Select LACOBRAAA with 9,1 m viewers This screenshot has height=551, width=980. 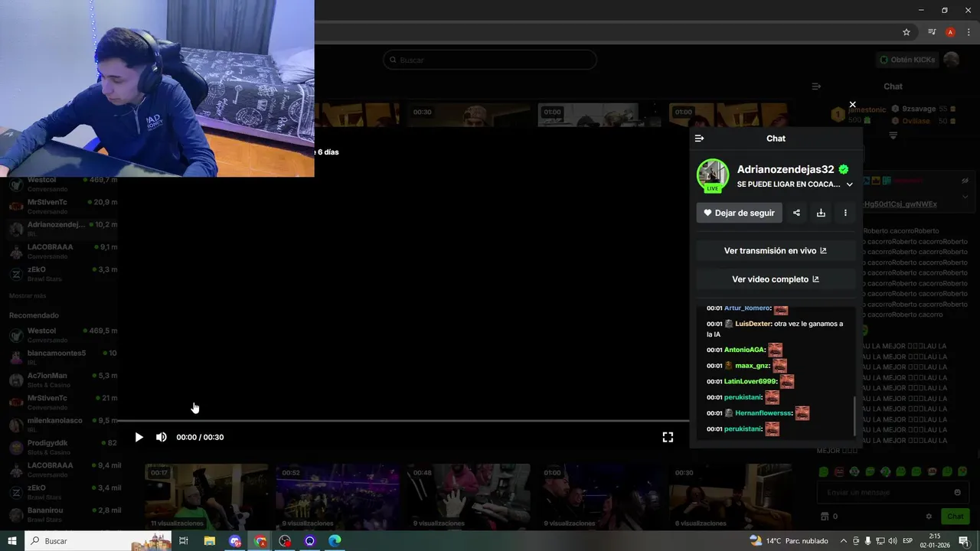point(63,251)
